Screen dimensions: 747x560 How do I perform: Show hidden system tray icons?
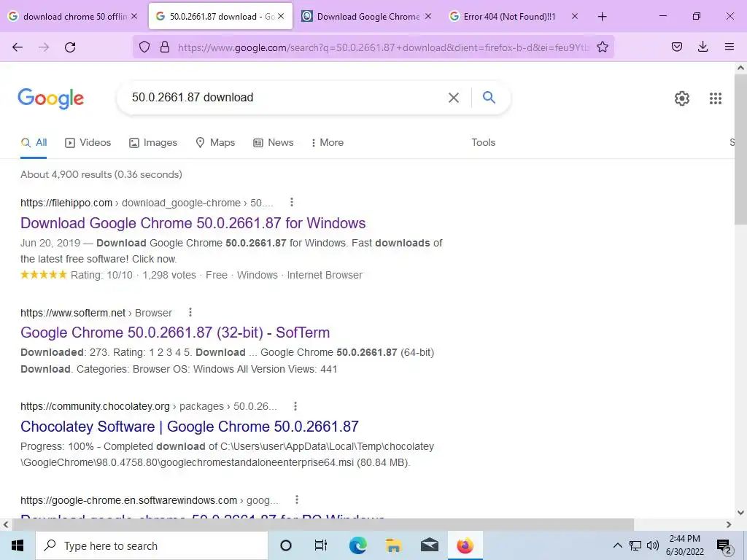tap(617, 545)
